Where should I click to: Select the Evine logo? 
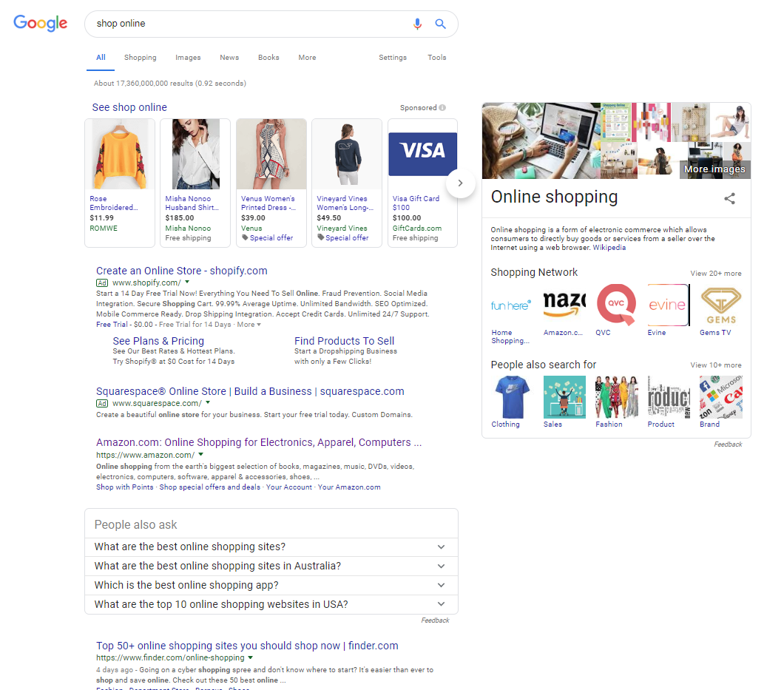(669, 305)
